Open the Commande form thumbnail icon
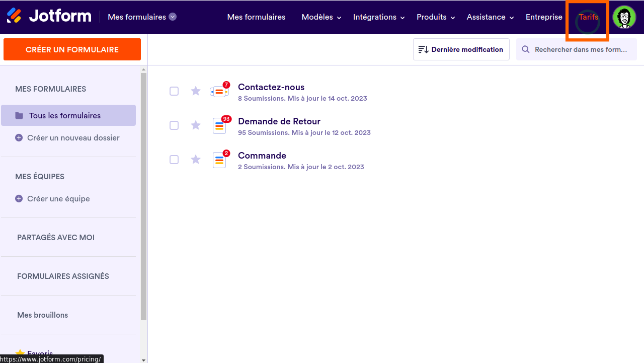The image size is (644, 363). pos(219,160)
